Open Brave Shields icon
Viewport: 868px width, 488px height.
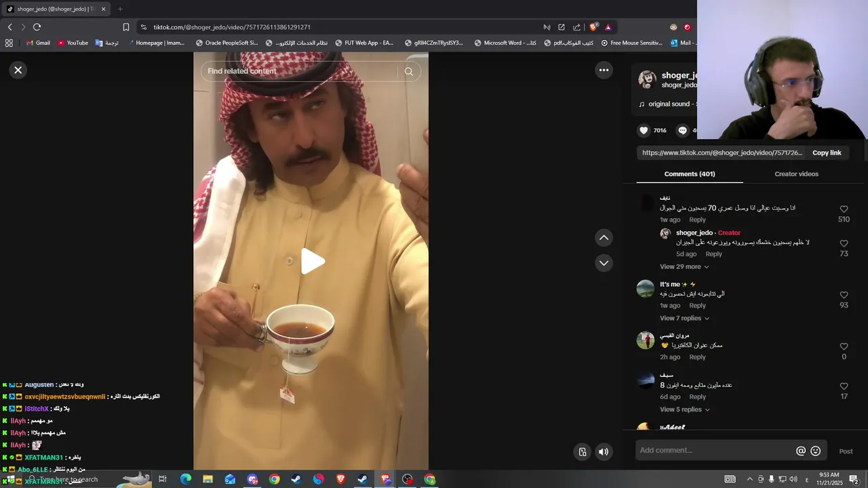click(x=593, y=27)
